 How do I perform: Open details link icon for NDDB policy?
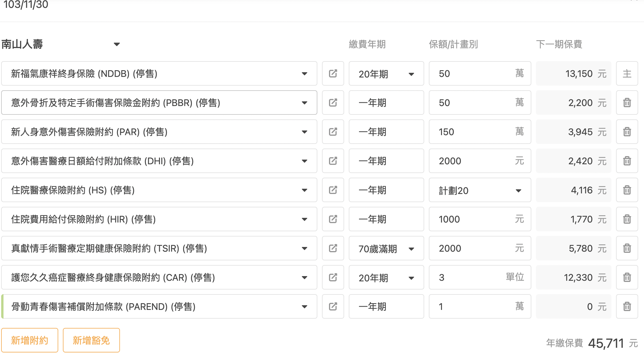(x=333, y=73)
